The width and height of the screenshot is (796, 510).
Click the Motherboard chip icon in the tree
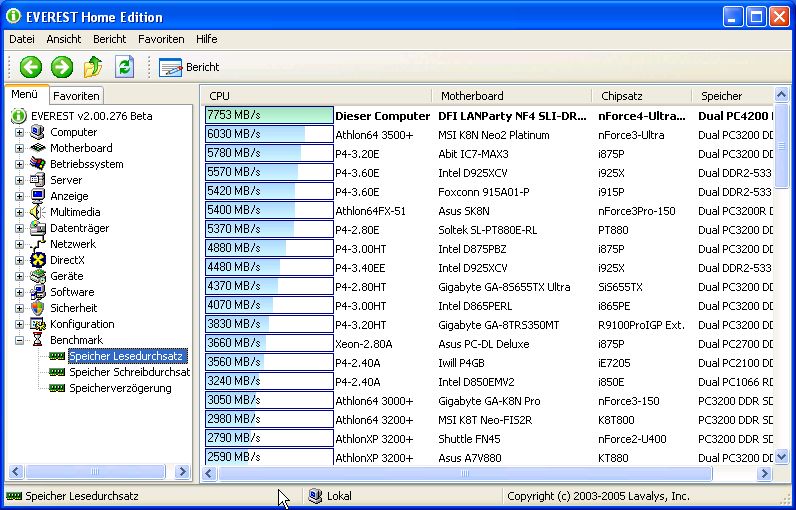pos(37,148)
